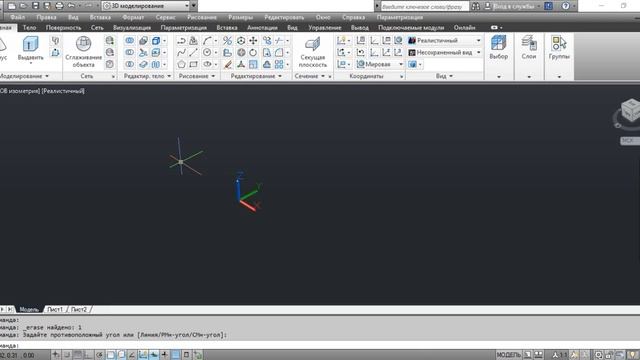This screenshot has height=360, width=640.
Task: Click the ViewCube in the viewport corner
Action: coord(630,110)
